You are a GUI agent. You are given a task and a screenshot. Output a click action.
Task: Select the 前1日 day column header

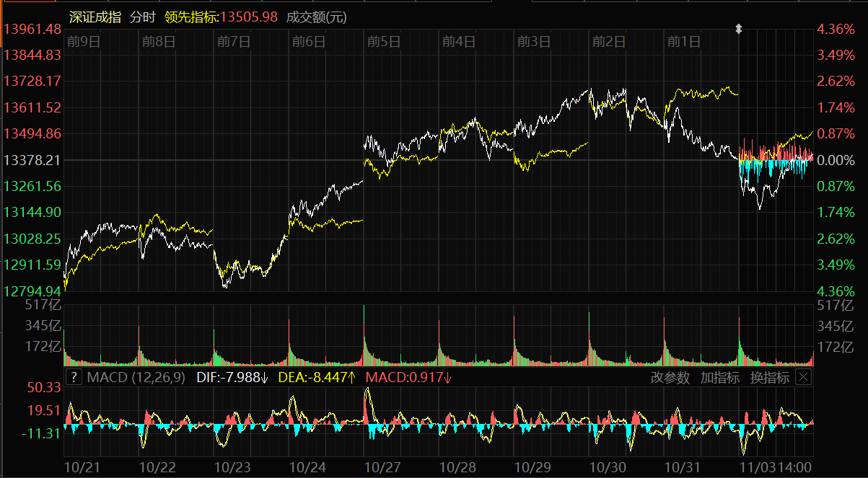tap(683, 42)
